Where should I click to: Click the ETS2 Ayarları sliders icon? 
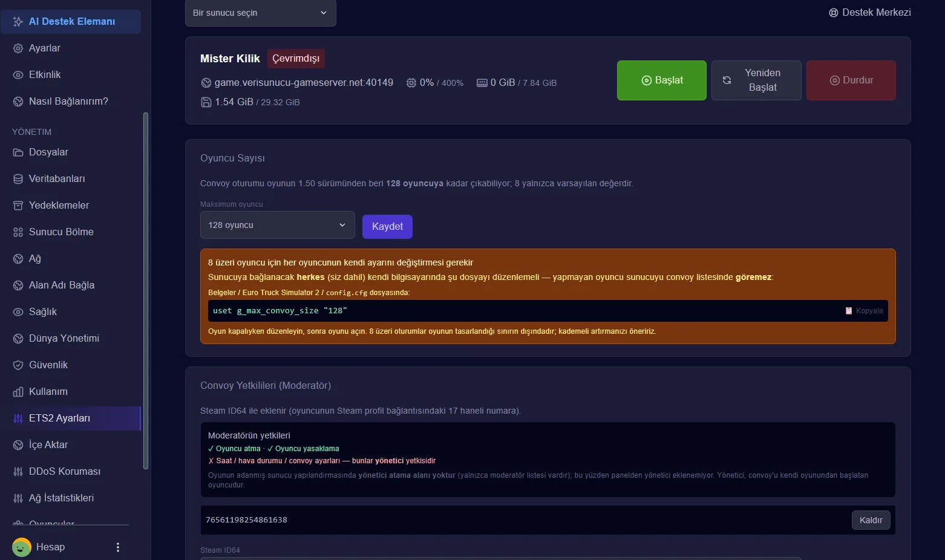(x=18, y=418)
